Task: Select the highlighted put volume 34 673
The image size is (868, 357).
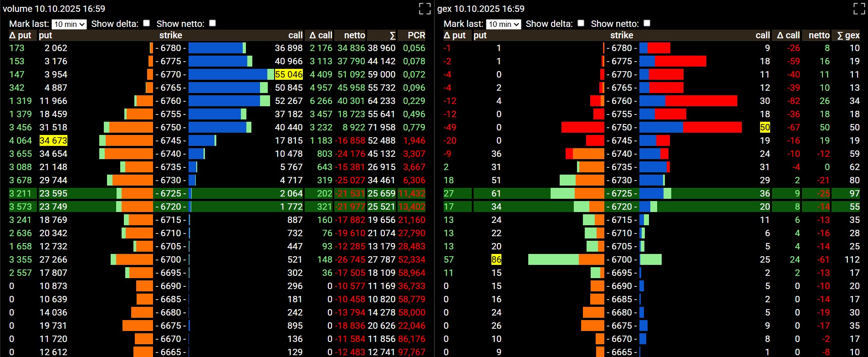Action: 53,140
